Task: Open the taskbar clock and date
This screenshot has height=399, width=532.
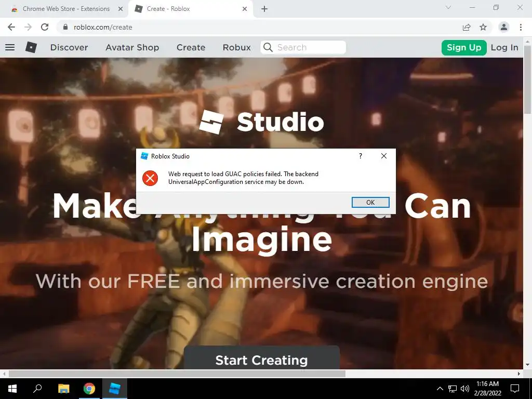Action: tap(487, 389)
